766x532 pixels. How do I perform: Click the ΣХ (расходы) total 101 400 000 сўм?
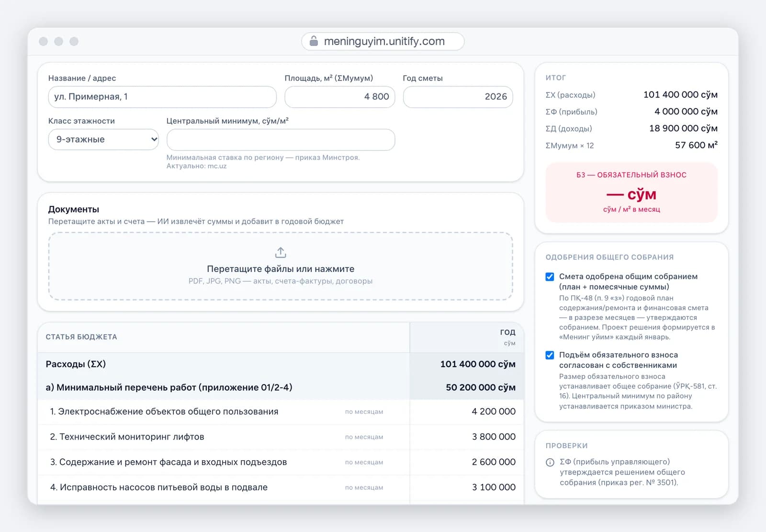[680, 95]
